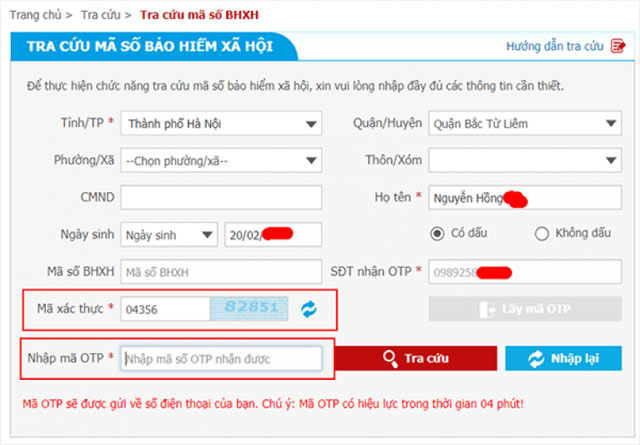Image resolution: width=640 pixels, height=445 pixels.
Task: Open the Tỉnh/TP dropdown
Action: 221,123
